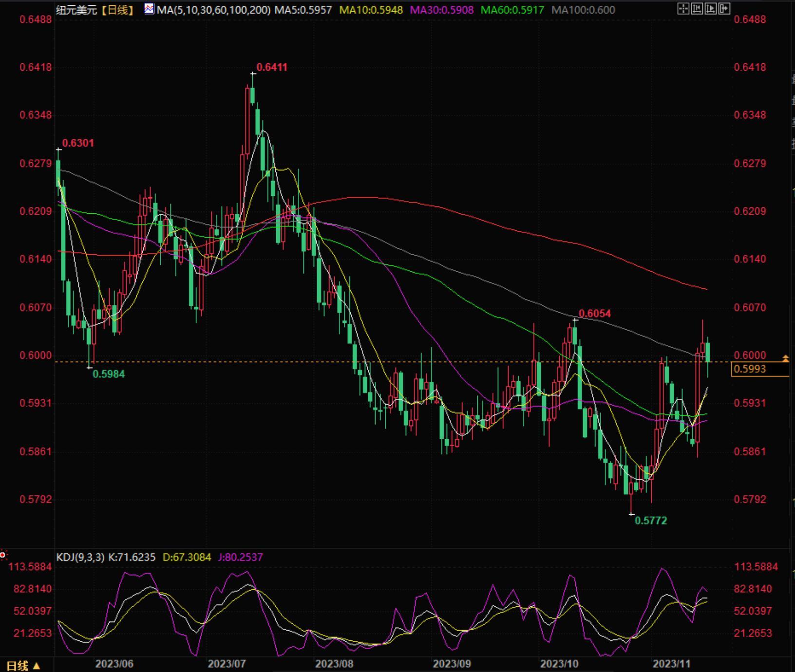The height and width of the screenshot is (672, 795).
Task: Click the 纽元美元 symbol name
Action: 76,10
